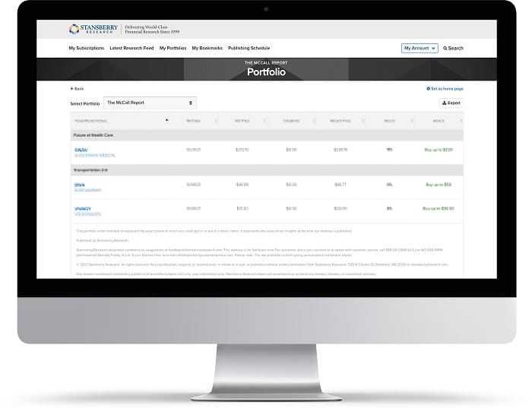This screenshot has height=409, width=532.
Task: Click the Portfolio page heading
Action: coord(266,72)
